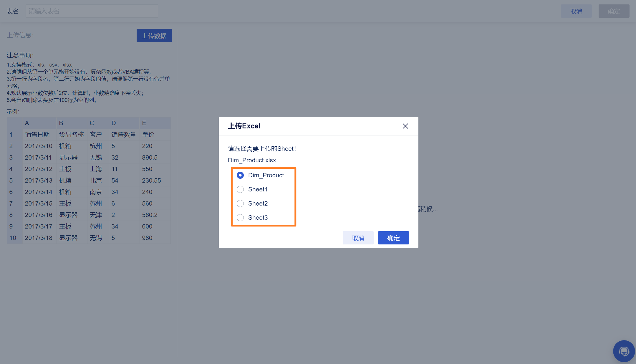Focus the 表名 table name input

point(92,11)
